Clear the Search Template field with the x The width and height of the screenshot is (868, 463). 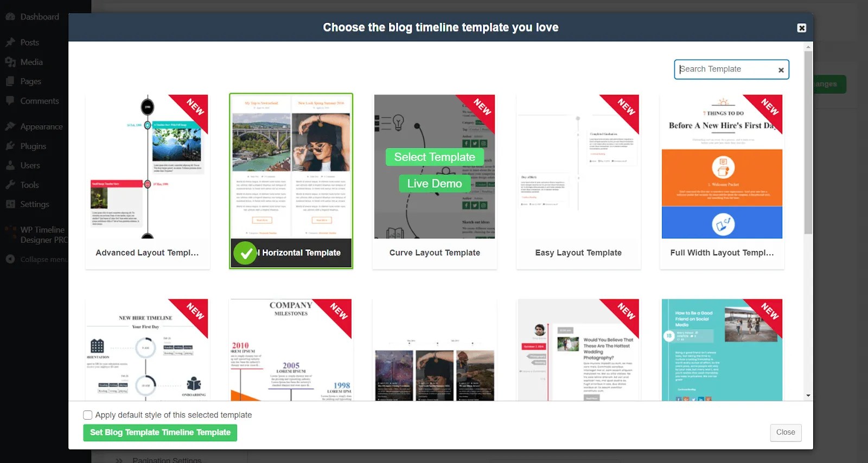pos(781,70)
